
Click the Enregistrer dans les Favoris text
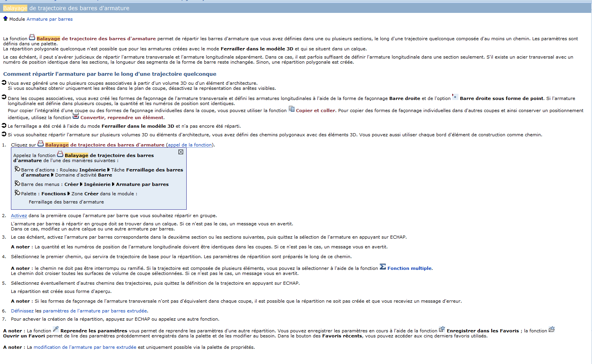tap(483, 331)
